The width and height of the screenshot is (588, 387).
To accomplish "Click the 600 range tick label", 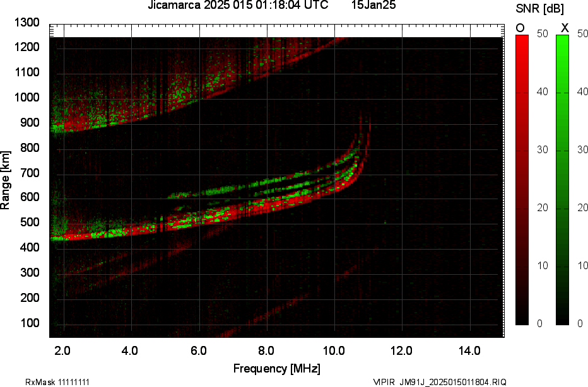I will coord(30,197).
